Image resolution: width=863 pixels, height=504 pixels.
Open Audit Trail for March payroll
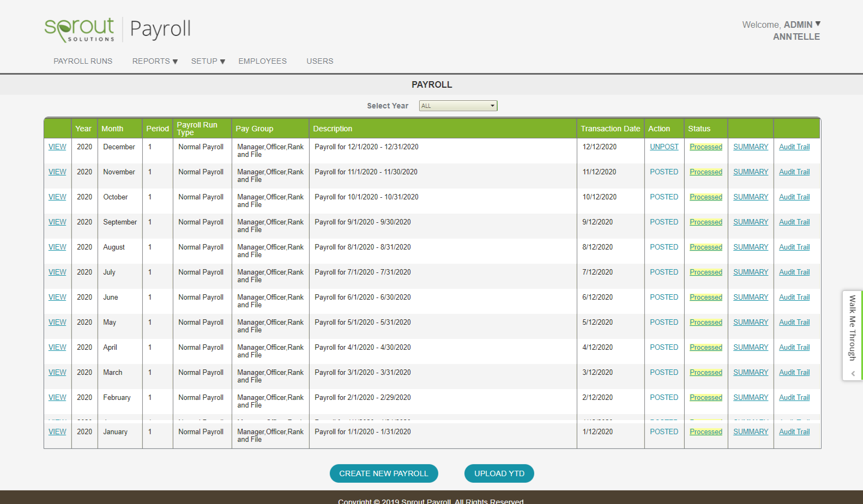[794, 372]
